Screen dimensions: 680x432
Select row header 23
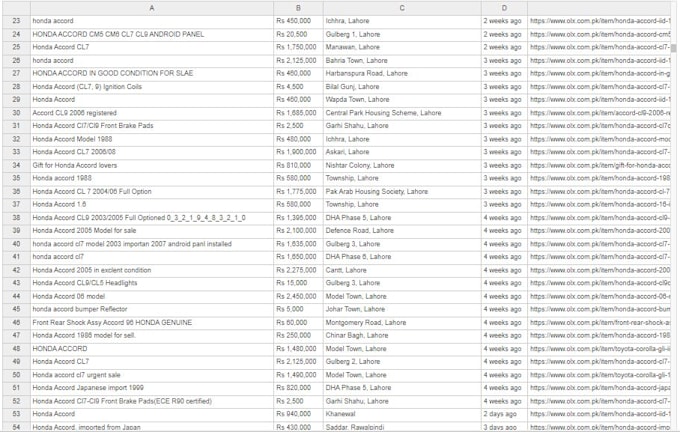point(16,21)
